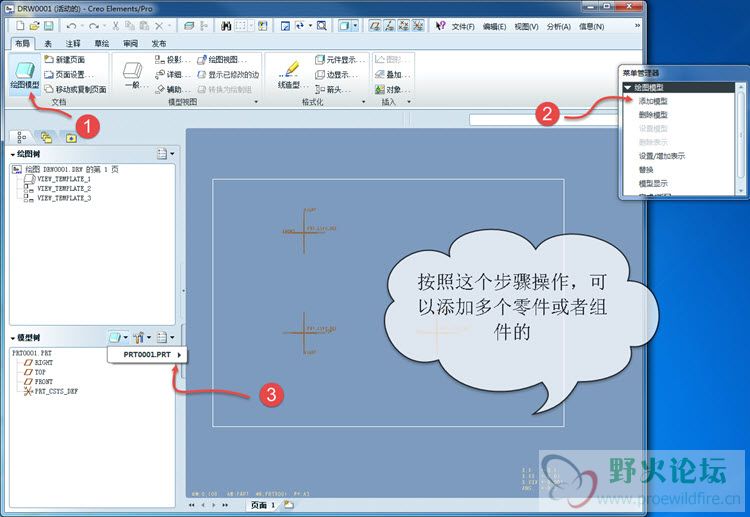The image size is (750, 517).
Task: Toggle datum plane display icon
Action: [375, 26]
